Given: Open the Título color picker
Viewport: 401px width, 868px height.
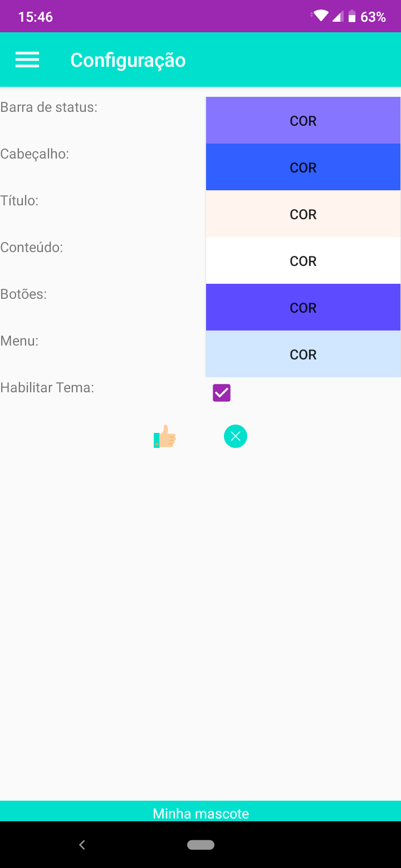Looking at the screenshot, I should tap(303, 214).
